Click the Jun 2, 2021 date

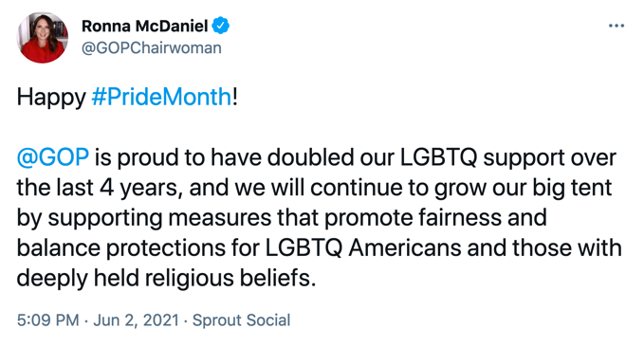(x=137, y=320)
